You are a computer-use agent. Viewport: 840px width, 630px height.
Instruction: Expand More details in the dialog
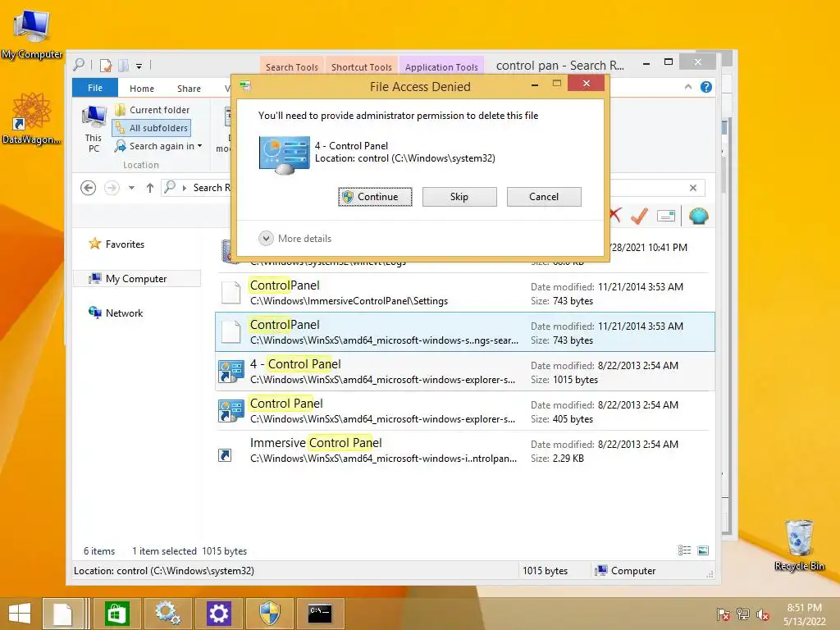click(x=295, y=239)
